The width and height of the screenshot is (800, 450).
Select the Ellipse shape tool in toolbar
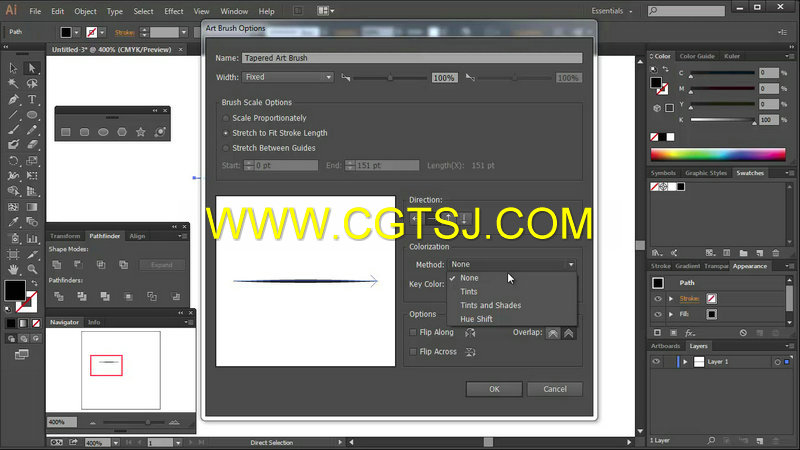click(x=32, y=115)
